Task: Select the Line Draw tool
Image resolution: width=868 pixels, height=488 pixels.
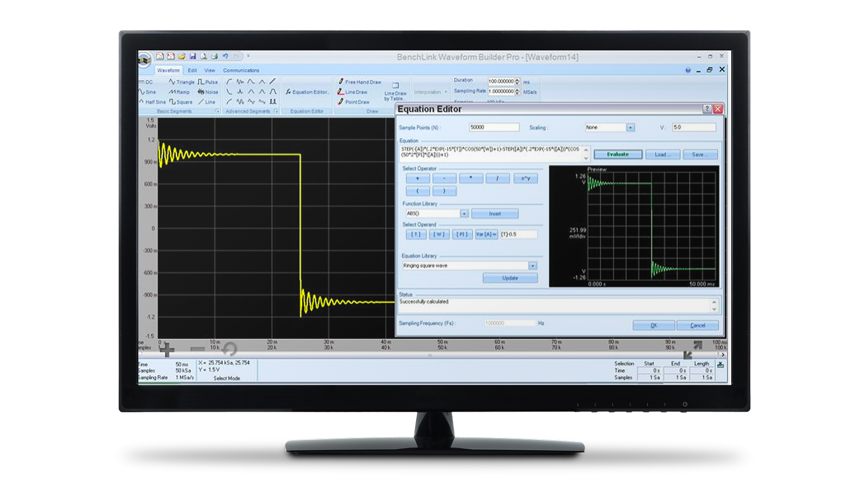Action: point(353,92)
